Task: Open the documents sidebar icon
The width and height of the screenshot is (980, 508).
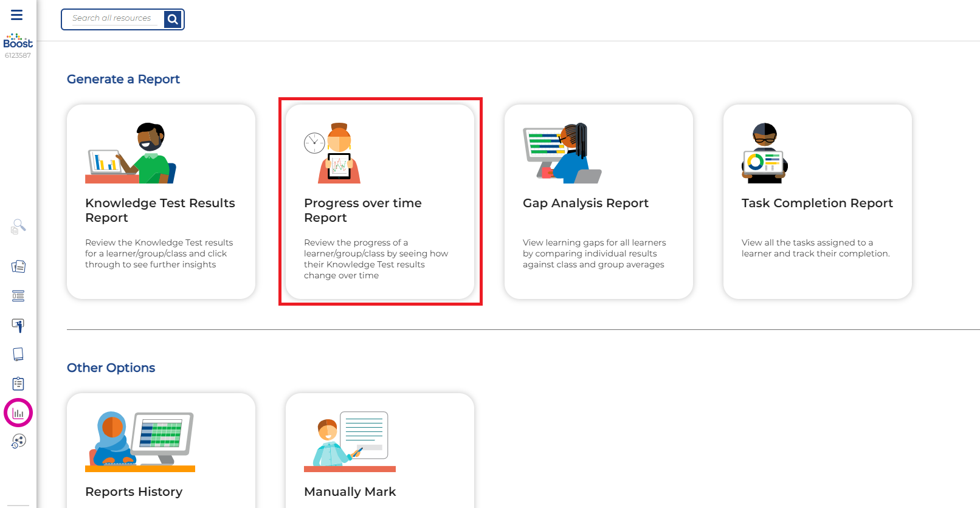Action: pyautogui.click(x=18, y=266)
